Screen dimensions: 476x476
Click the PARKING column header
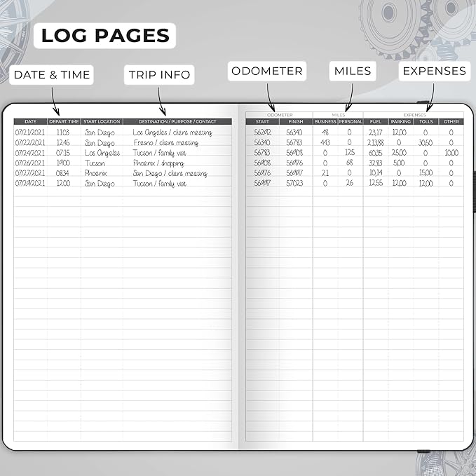point(401,122)
